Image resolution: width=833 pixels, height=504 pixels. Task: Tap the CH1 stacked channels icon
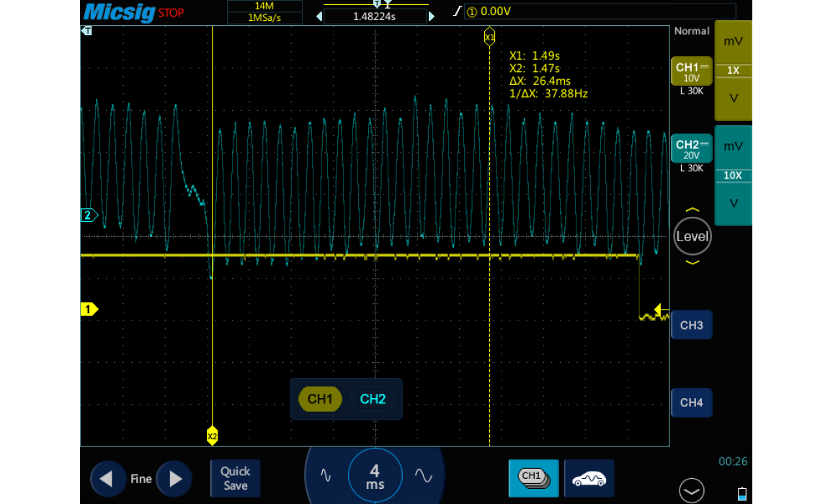click(x=533, y=478)
